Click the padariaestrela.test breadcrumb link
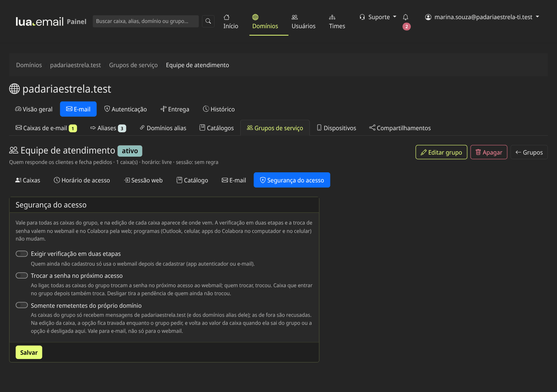The width and height of the screenshot is (557, 392). click(76, 65)
